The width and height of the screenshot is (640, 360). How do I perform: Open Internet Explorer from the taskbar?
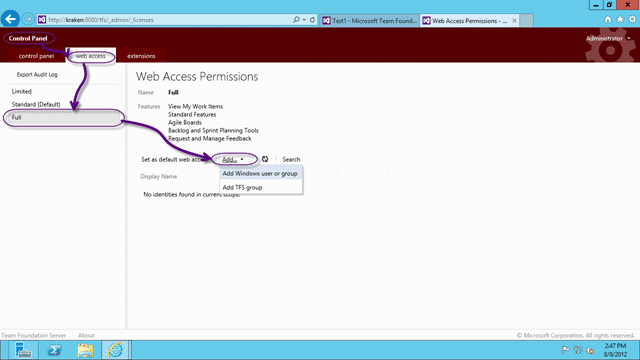coord(116,350)
